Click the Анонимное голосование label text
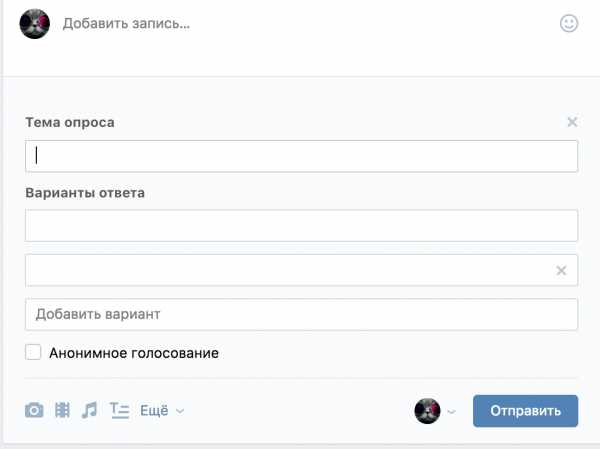This screenshot has height=449, width=600. pyautogui.click(x=134, y=353)
